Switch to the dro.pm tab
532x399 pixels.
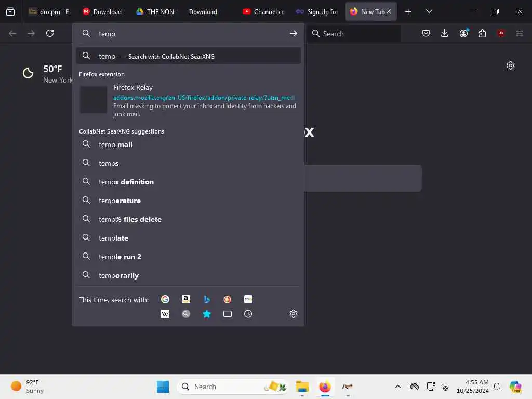point(49,11)
